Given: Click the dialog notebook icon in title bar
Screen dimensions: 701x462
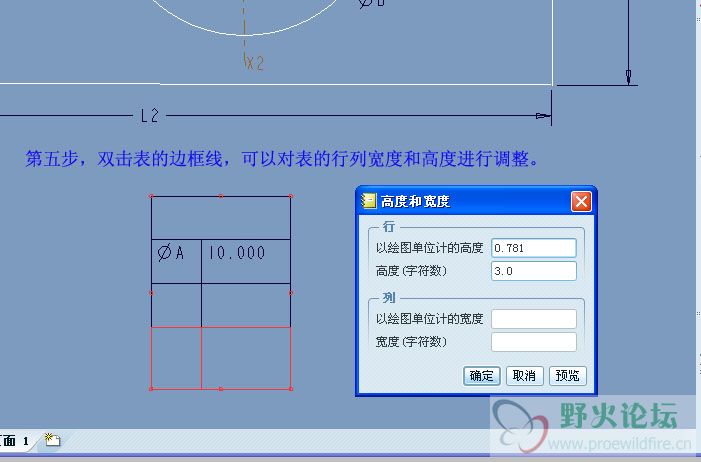Looking at the screenshot, I should pos(369,201).
